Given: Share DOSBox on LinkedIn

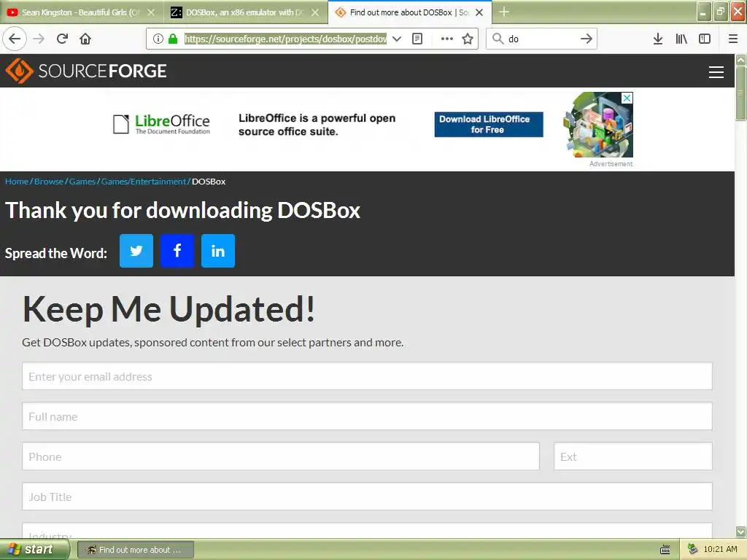Looking at the screenshot, I should (x=217, y=251).
